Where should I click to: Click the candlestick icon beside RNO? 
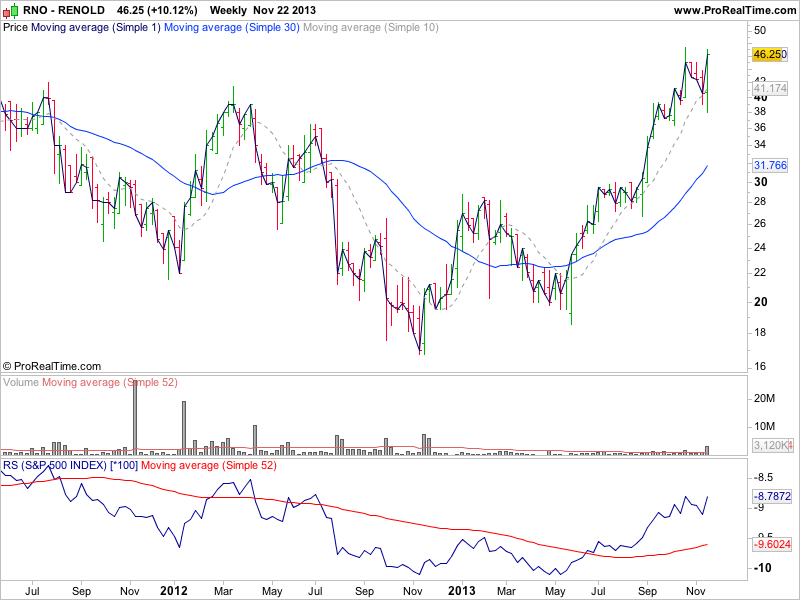click(x=11, y=10)
